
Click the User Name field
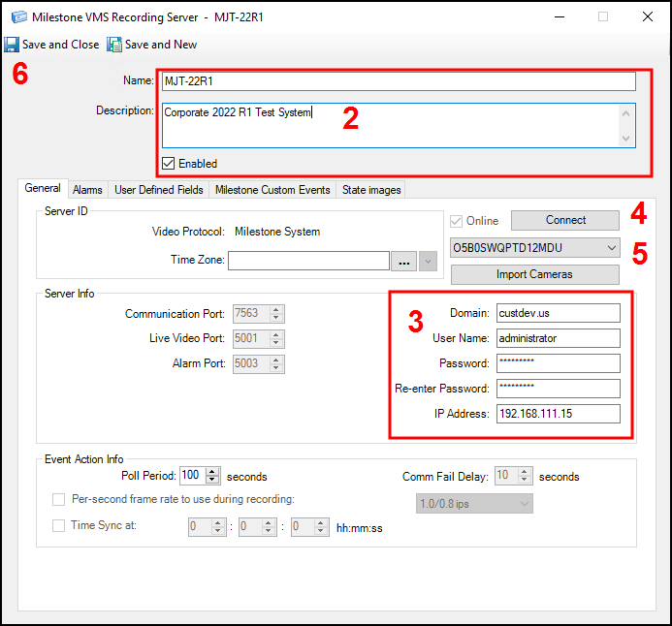558,338
